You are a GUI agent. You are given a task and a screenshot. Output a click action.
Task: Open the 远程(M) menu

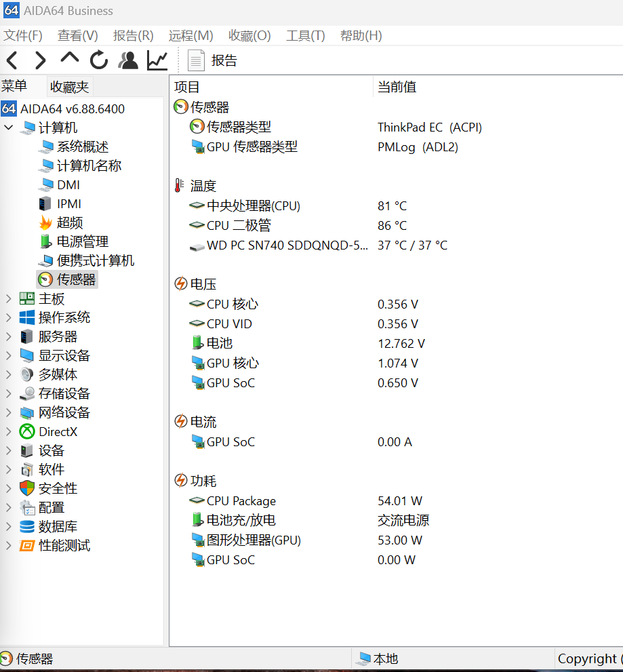tap(190, 35)
